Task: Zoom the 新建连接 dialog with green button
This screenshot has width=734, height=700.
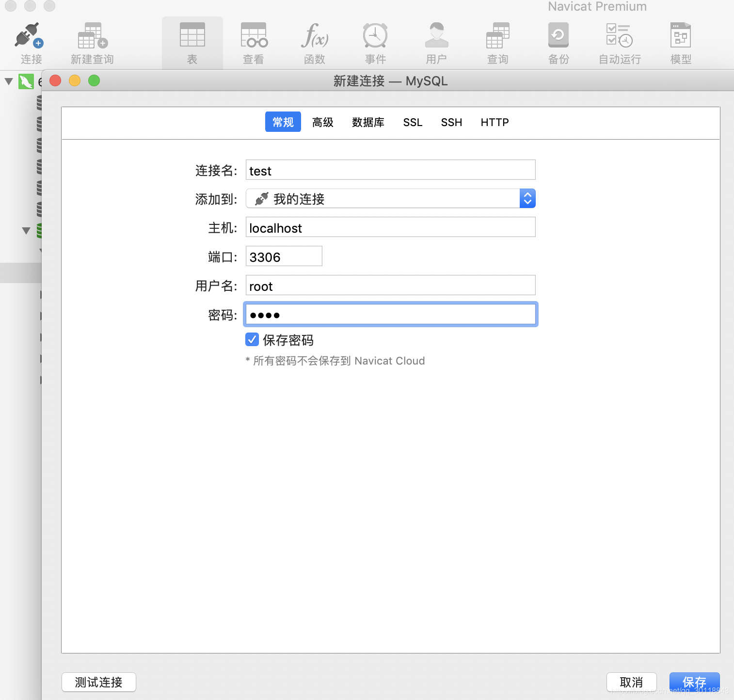Action: (x=94, y=80)
